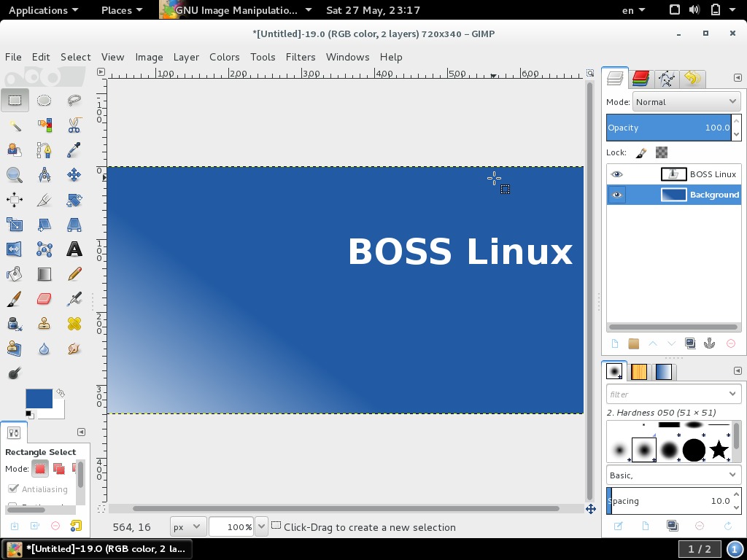Screen dimensions: 747x560
Task: Open the Undo History tab icon
Action: (x=692, y=79)
